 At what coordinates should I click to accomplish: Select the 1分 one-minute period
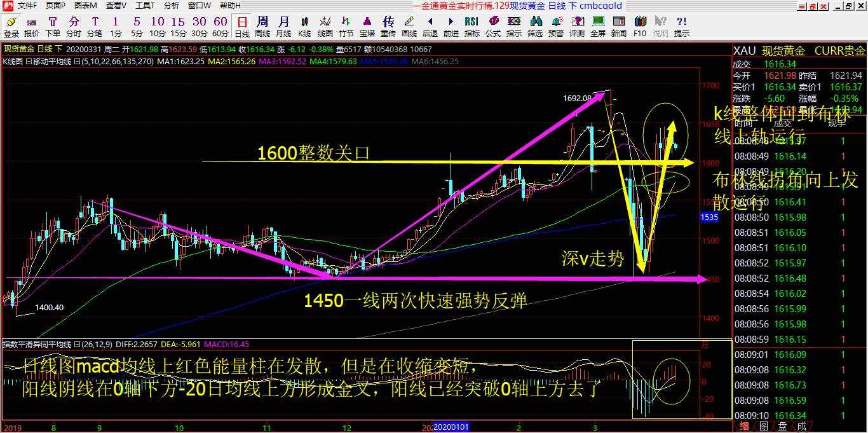116,27
